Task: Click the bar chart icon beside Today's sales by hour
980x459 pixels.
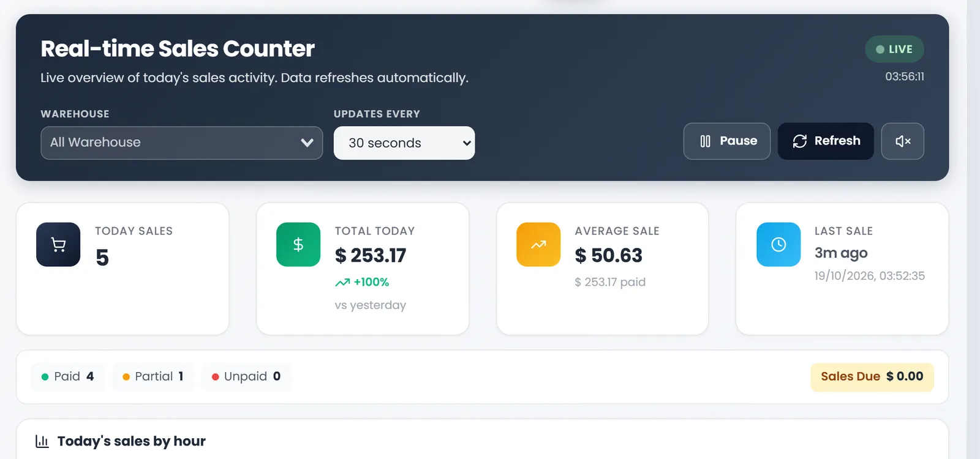Action: (x=42, y=441)
